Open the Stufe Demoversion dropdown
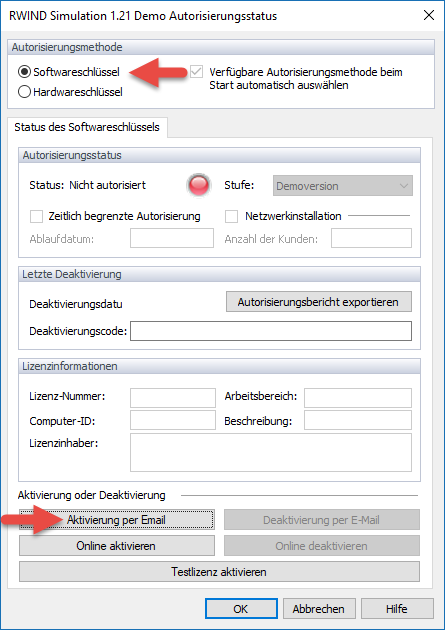Viewport: 445px width, 630px height. tap(343, 186)
